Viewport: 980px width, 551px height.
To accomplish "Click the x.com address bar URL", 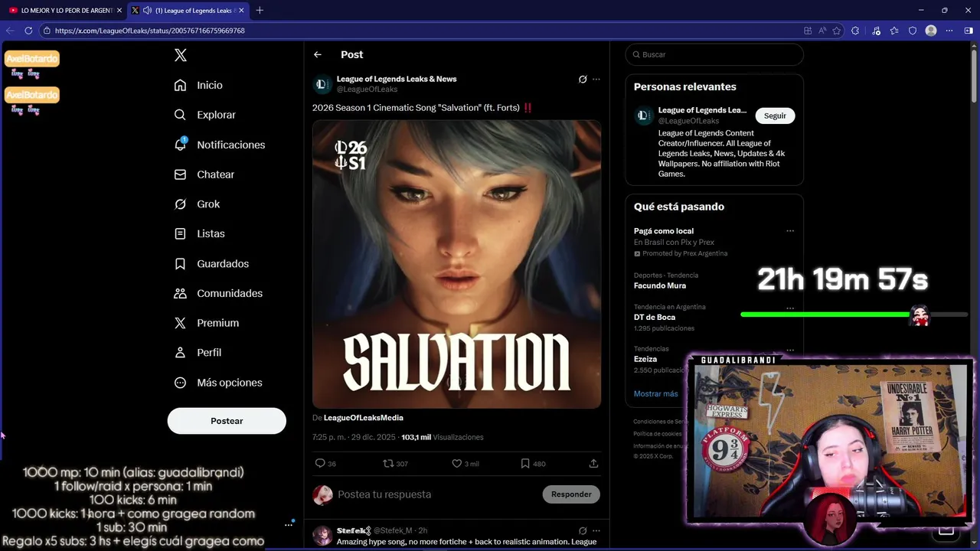I will [150, 31].
